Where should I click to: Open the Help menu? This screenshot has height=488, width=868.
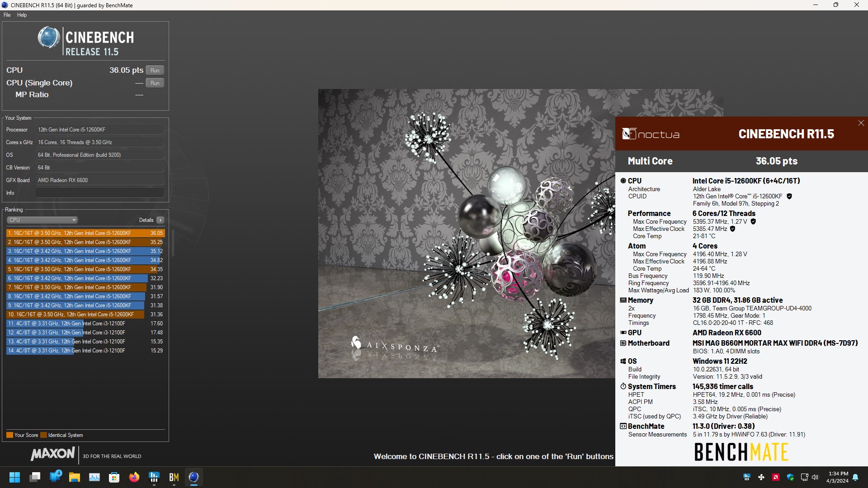coord(22,15)
